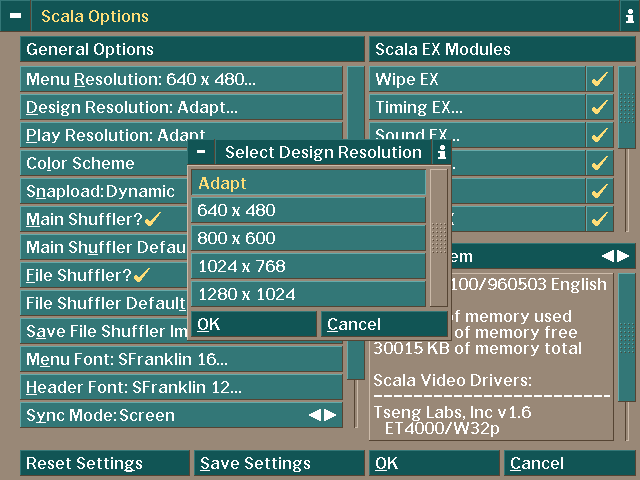640x480 pixels.
Task: Confirm with OK in resolution dialog
Action: point(253,324)
